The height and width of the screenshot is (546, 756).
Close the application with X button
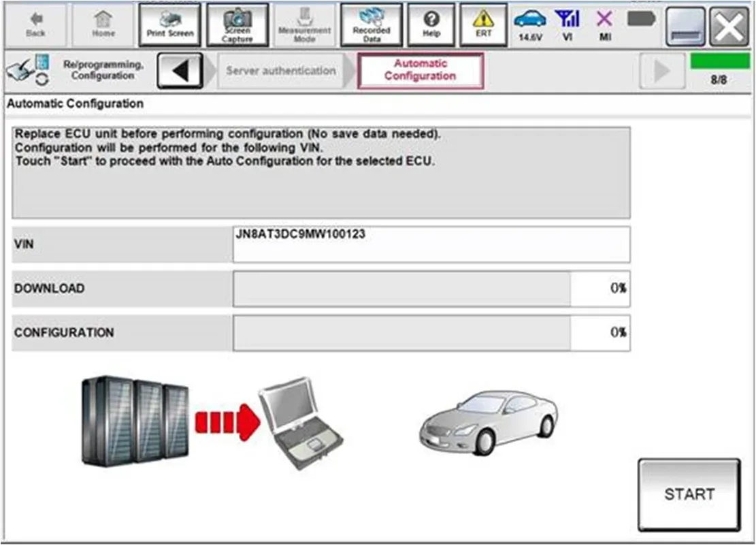tap(729, 27)
